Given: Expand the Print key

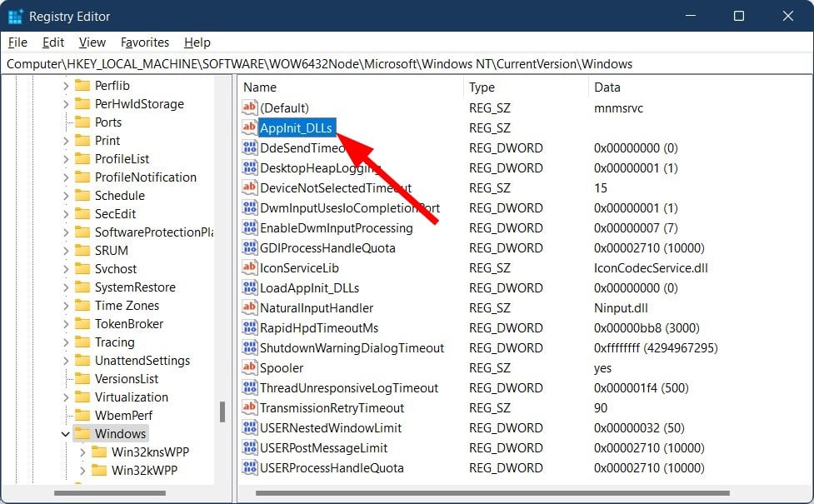Looking at the screenshot, I should [66, 141].
